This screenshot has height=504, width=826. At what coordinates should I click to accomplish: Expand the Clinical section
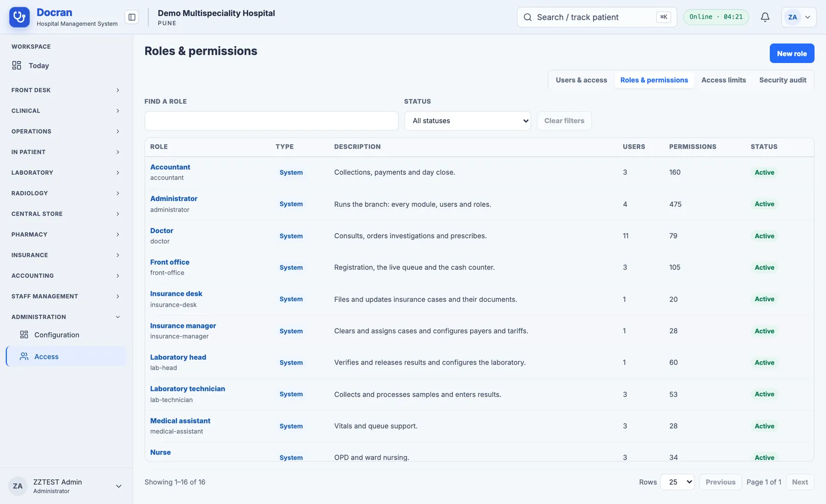click(x=66, y=111)
